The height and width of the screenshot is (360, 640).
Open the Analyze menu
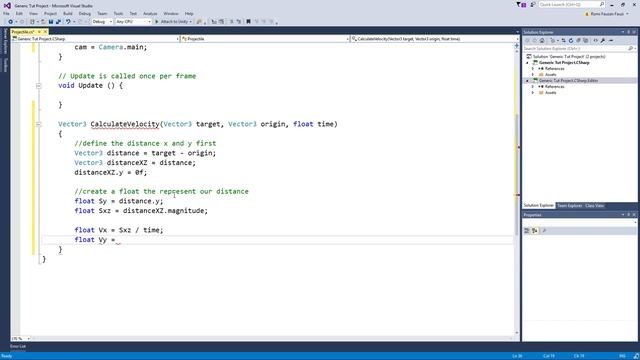[150, 13]
